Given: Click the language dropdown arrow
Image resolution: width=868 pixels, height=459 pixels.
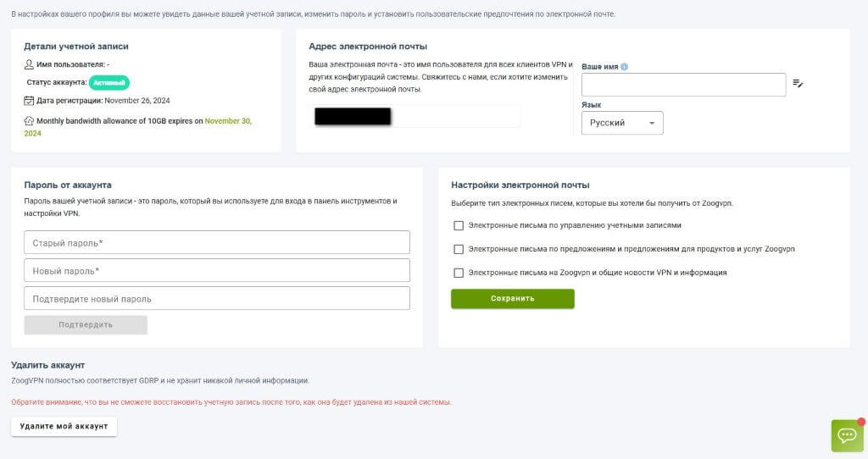Looking at the screenshot, I should coord(652,123).
